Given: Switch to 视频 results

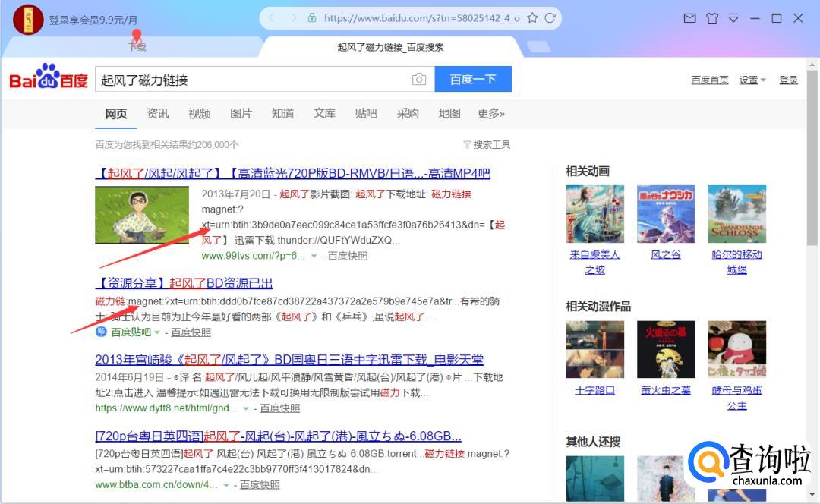Looking at the screenshot, I should point(199,113).
